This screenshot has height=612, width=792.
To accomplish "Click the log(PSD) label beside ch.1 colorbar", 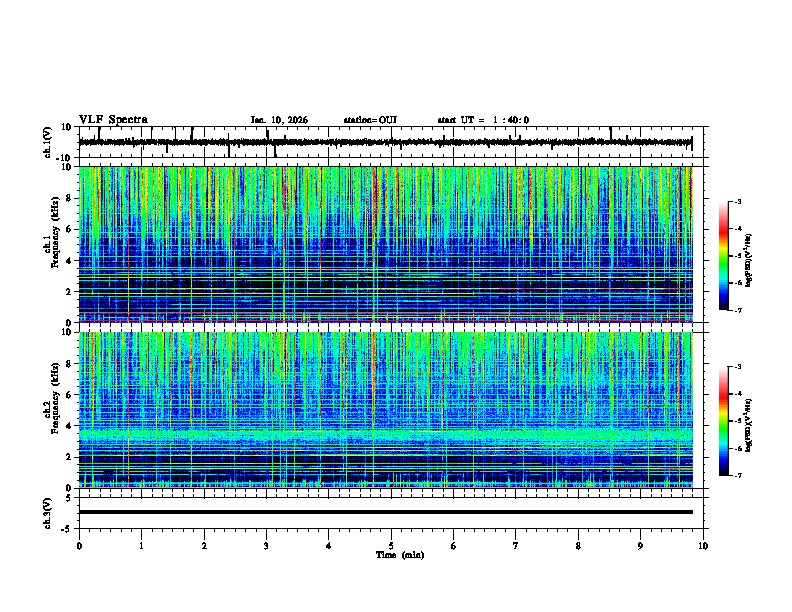I will pos(748,260).
